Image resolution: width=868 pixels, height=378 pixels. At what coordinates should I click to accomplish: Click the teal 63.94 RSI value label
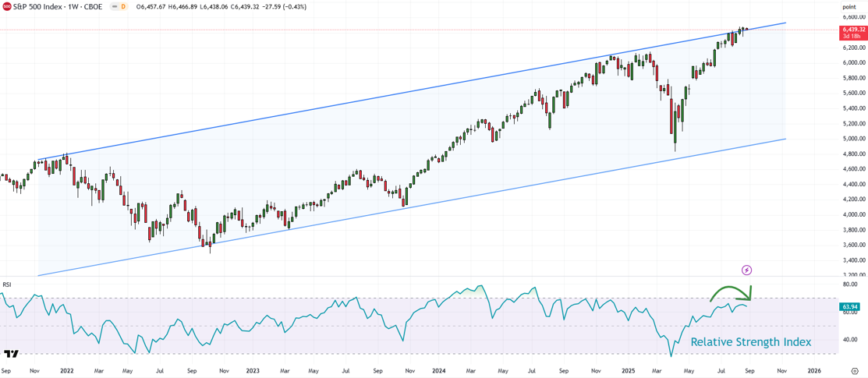[x=849, y=306]
